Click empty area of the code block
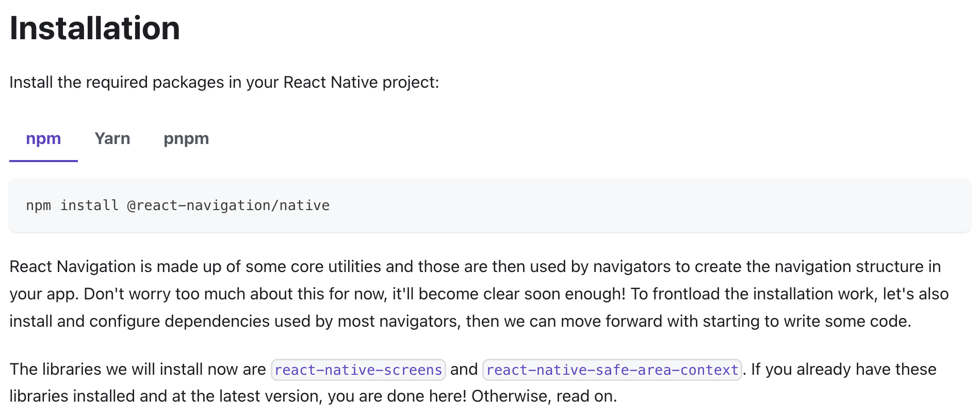The image size is (980, 414). click(645, 205)
